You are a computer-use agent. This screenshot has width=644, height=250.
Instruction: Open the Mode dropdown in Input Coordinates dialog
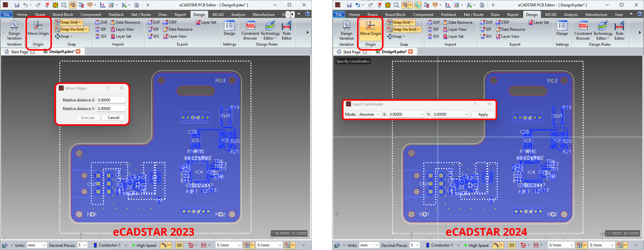click(369, 115)
